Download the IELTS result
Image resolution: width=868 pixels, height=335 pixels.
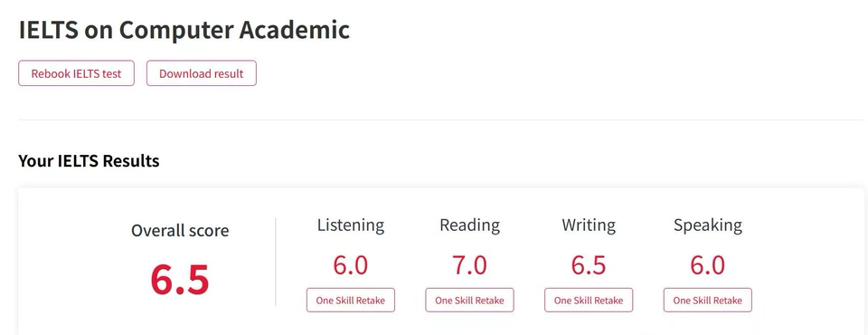(202, 73)
